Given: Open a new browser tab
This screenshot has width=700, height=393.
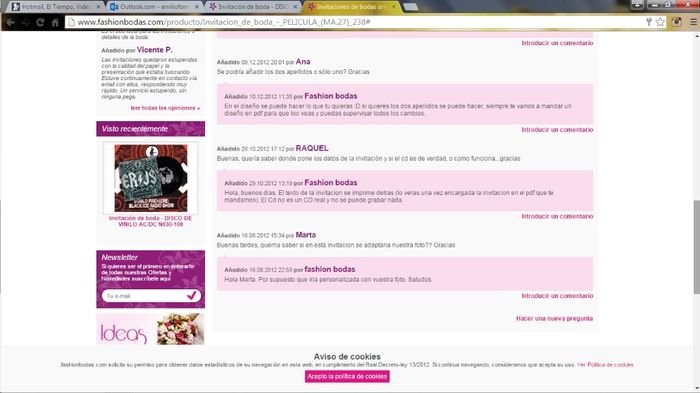Looking at the screenshot, I should tap(410, 7).
